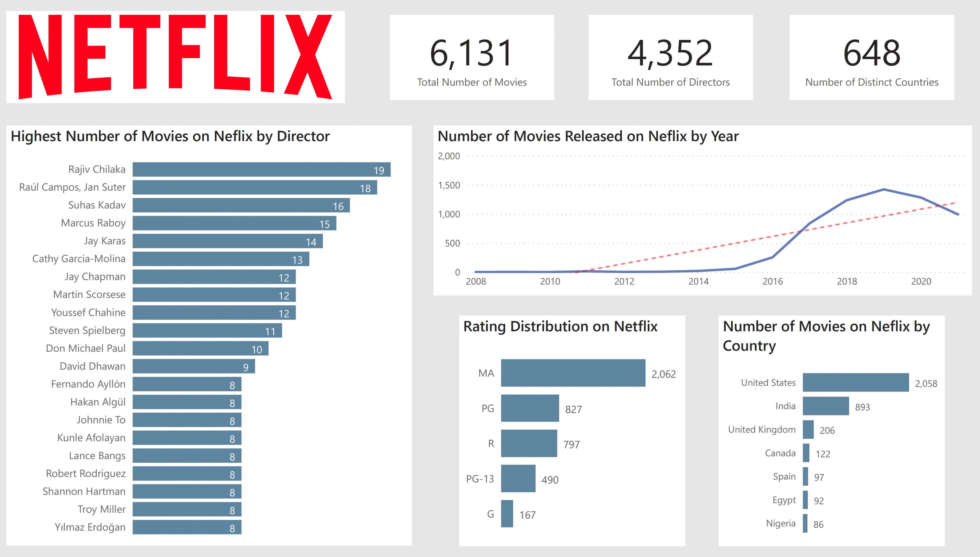Viewport: 980px width, 557px height.
Task: Select the Total Number of Movies card
Action: (471, 57)
